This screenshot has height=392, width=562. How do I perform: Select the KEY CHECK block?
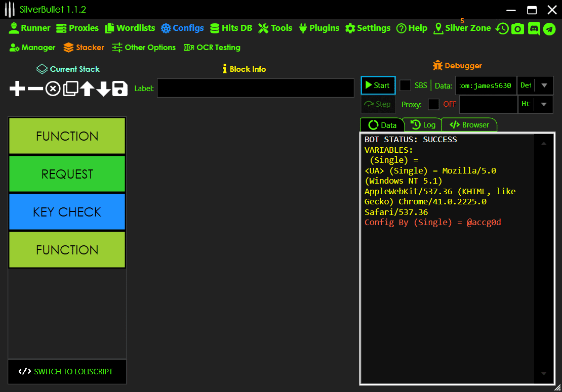pyautogui.click(x=67, y=212)
